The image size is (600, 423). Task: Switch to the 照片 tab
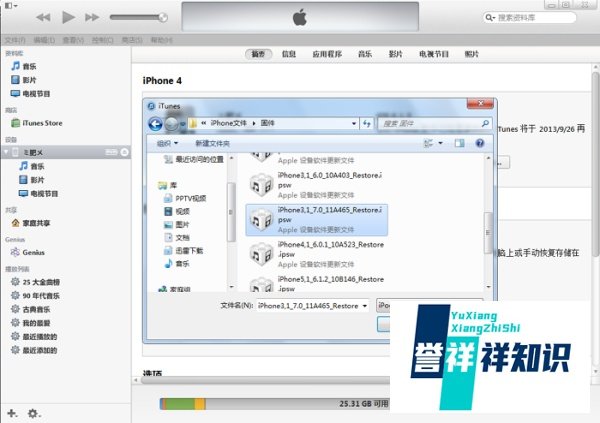point(472,54)
